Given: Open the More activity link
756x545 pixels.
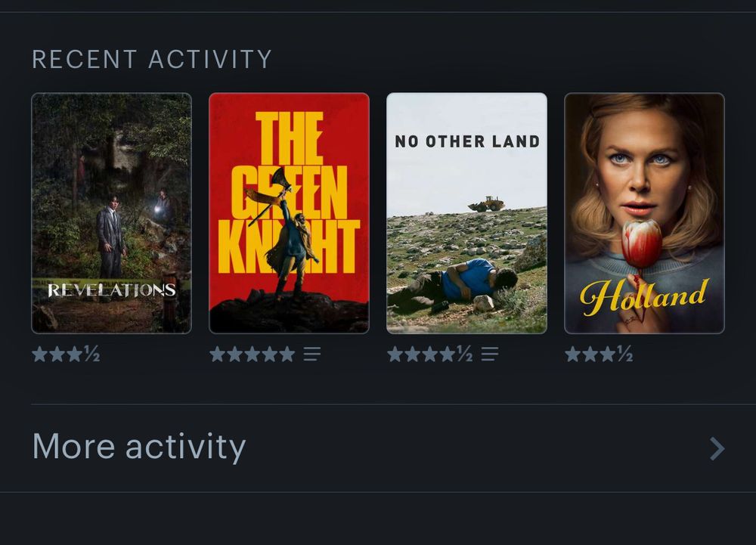Looking at the screenshot, I should point(139,447).
